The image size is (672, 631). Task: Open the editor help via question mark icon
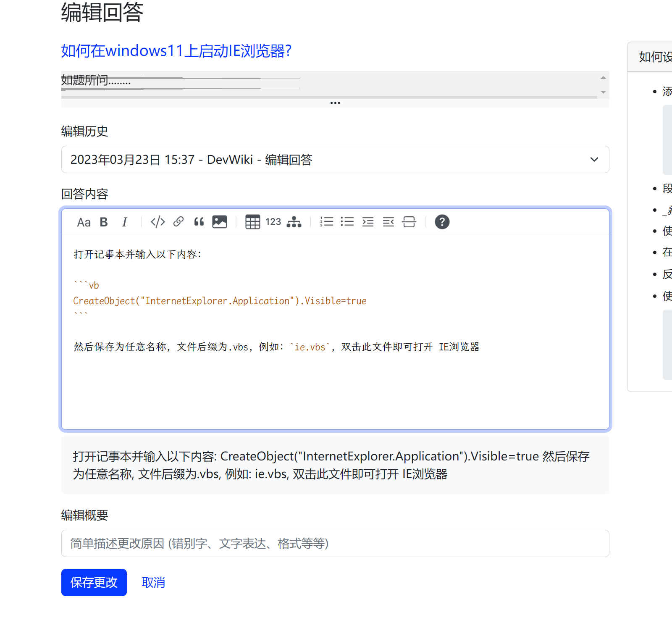click(x=442, y=222)
